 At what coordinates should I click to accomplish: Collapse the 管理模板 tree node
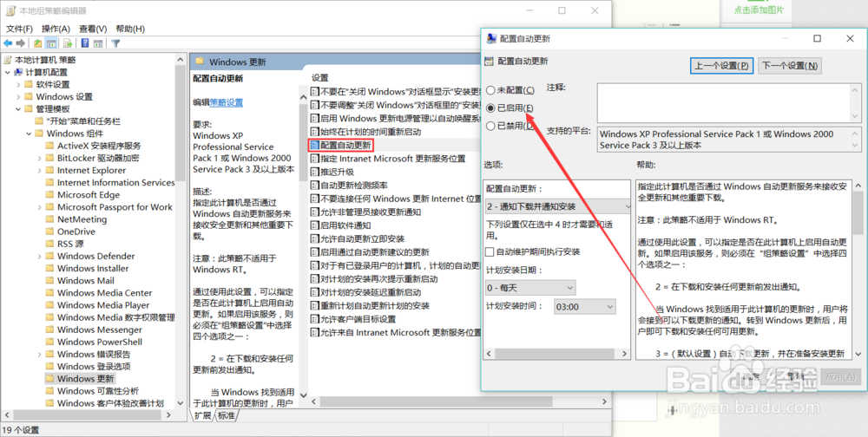(17, 109)
